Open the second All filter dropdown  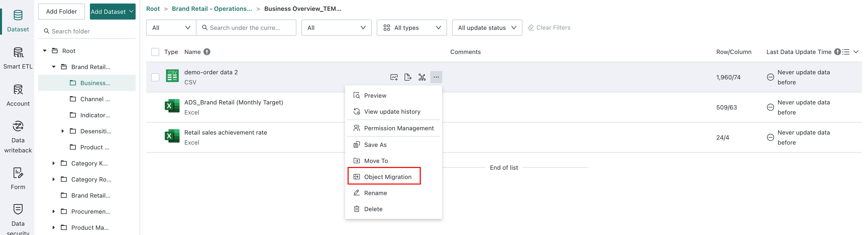pyautogui.click(x=336, y=28)
